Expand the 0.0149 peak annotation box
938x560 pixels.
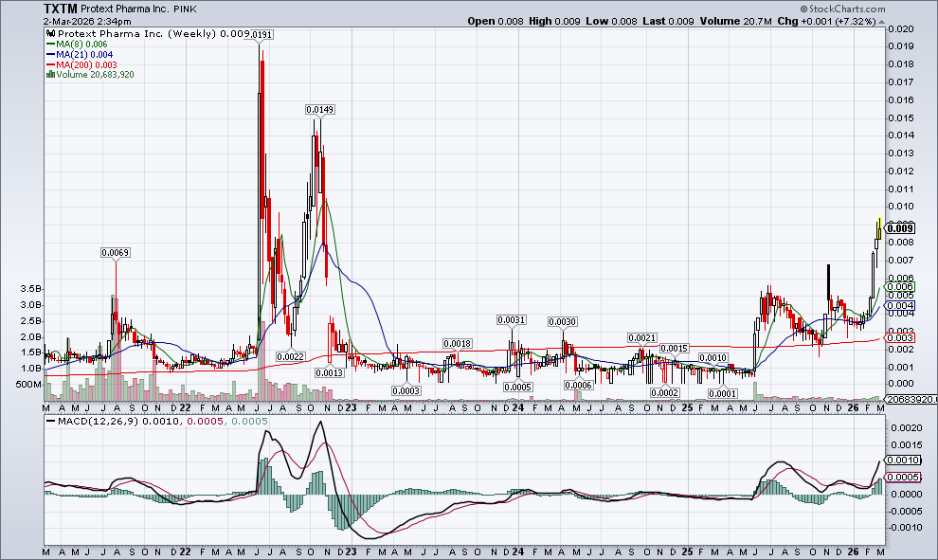tap(318, 109)
